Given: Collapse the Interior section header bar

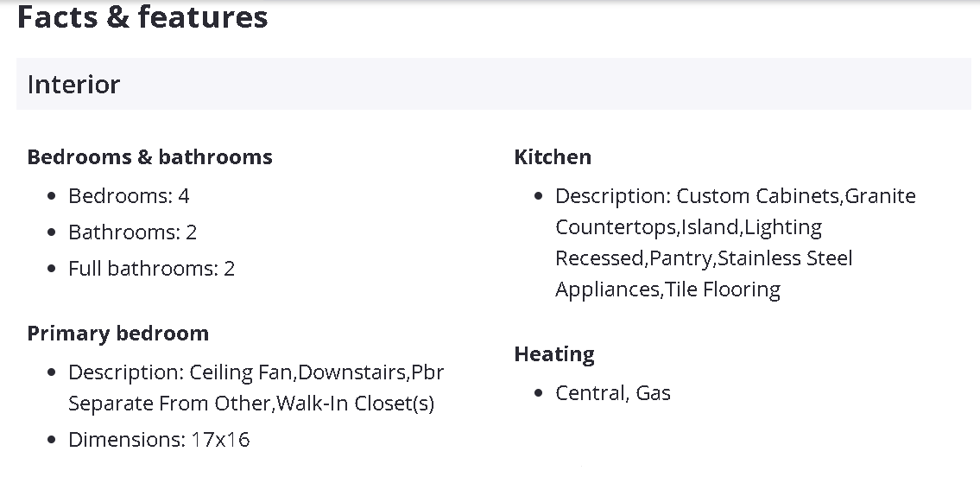Looking at the screenshot, I should 493,84.
